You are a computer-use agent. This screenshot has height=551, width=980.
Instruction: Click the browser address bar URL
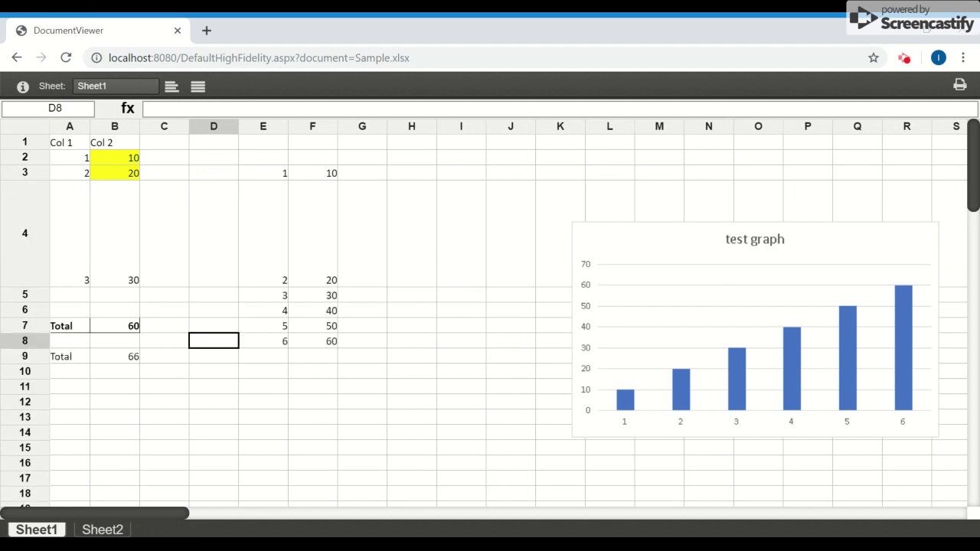[x=259, y=58]
